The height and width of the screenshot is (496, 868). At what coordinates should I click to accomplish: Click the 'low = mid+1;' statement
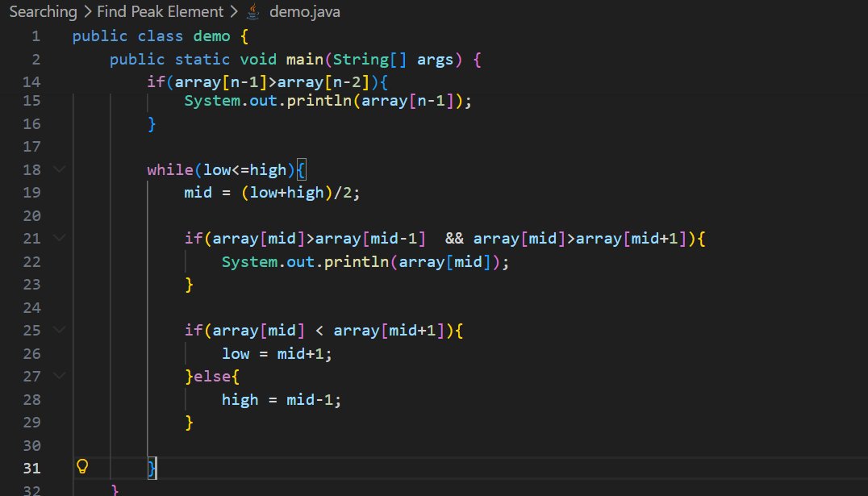click(277, 354)
